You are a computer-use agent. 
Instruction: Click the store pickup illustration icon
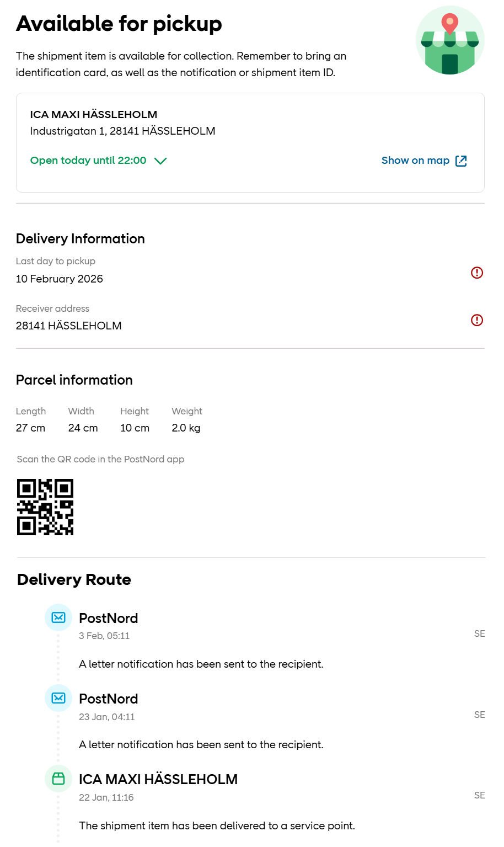pyautogui.click(x=449, y=41)
